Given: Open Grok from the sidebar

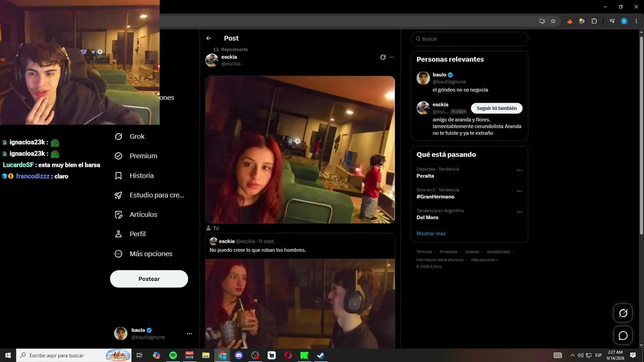Looking at the screenshot, I should 130,136.
